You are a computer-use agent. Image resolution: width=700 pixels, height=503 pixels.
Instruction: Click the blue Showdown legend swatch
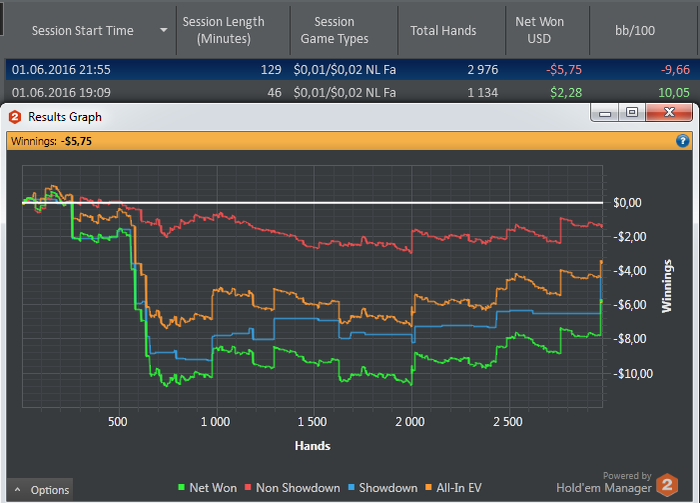tap(351, 487)
